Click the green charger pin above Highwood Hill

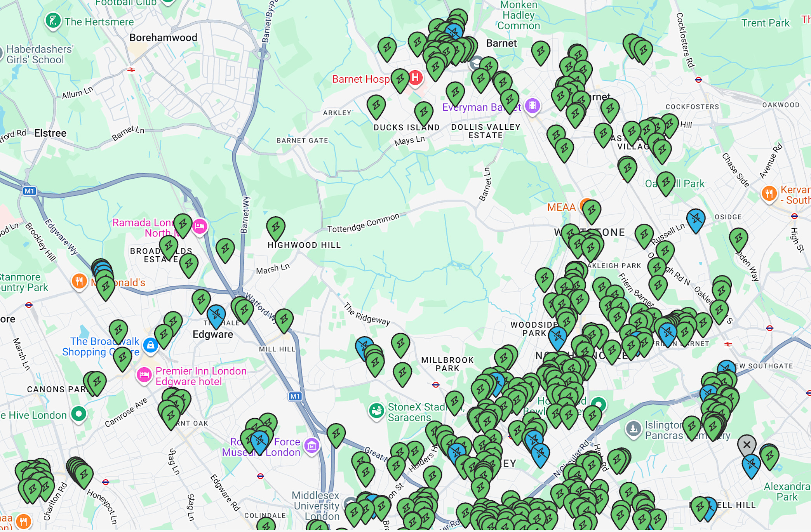[276, 227]
